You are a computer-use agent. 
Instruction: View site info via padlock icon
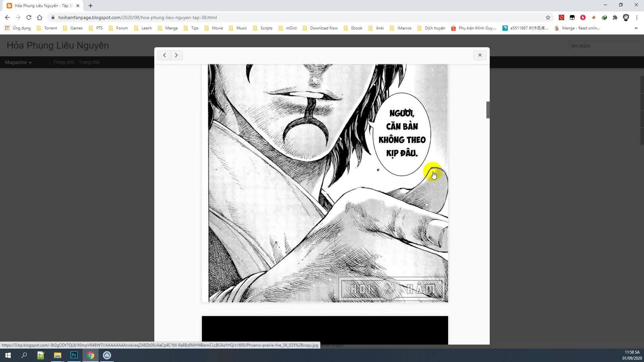53,17
